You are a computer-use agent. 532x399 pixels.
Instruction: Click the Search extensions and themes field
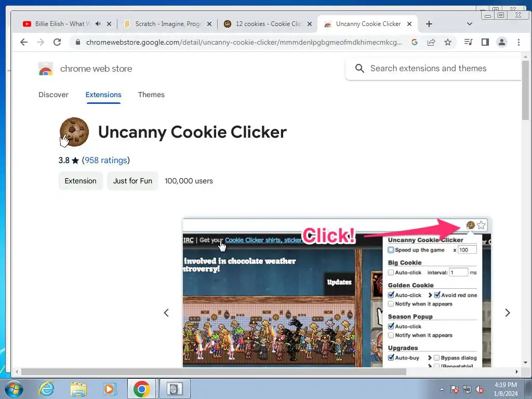(x=433, y=69)
